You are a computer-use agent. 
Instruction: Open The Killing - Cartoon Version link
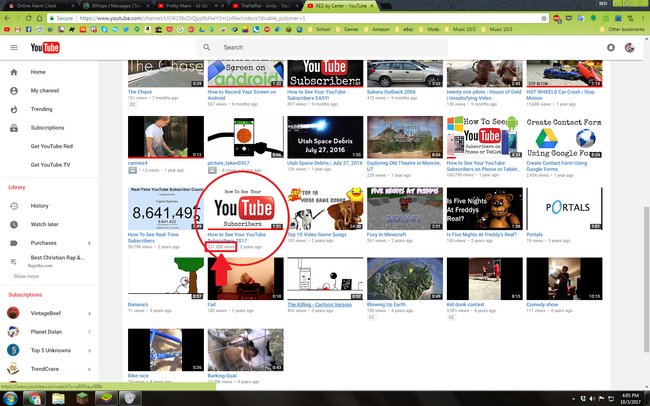click(x=319, y=305)
